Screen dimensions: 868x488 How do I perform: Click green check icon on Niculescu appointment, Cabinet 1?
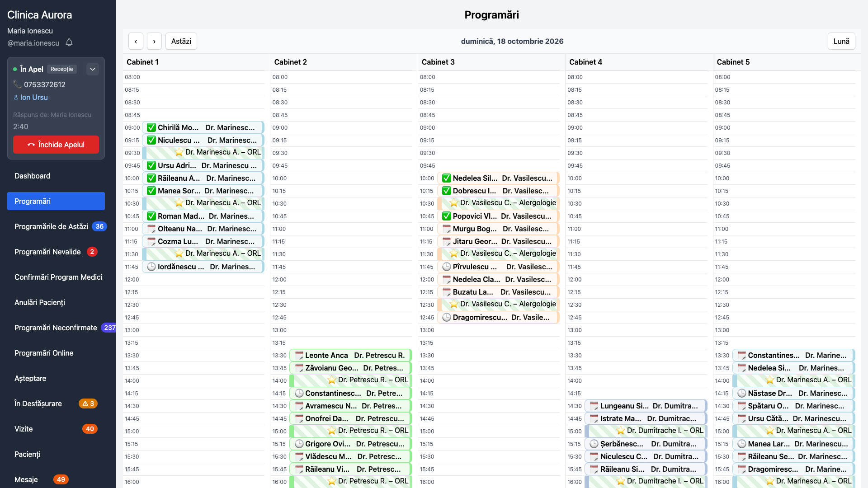[151, 140]
